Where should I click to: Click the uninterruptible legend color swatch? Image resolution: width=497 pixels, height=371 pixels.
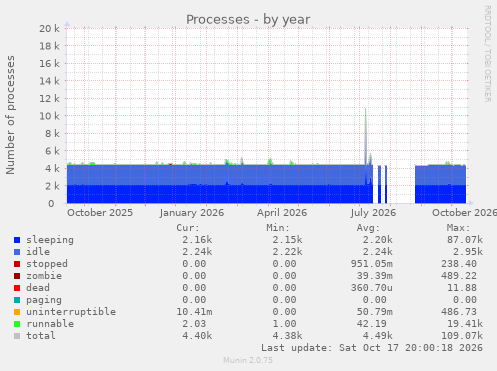17,312
